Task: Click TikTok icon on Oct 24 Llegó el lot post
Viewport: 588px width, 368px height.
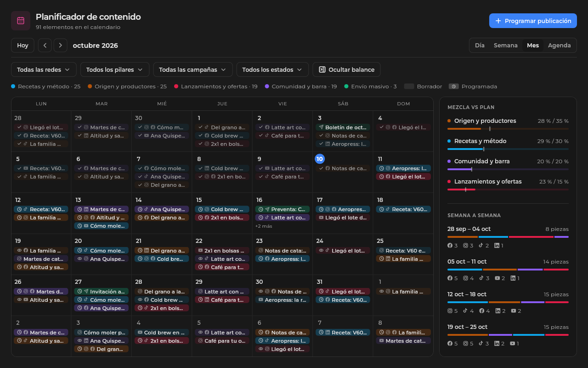Action: pyautogui.click(x=328, y=251)
